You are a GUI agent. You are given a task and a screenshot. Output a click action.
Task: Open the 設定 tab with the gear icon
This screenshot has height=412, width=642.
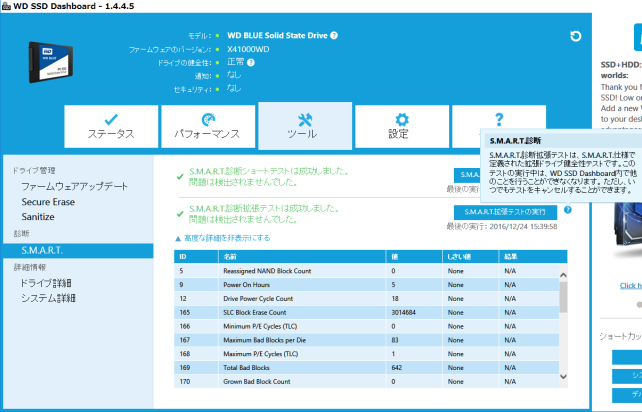click(398, 125)
